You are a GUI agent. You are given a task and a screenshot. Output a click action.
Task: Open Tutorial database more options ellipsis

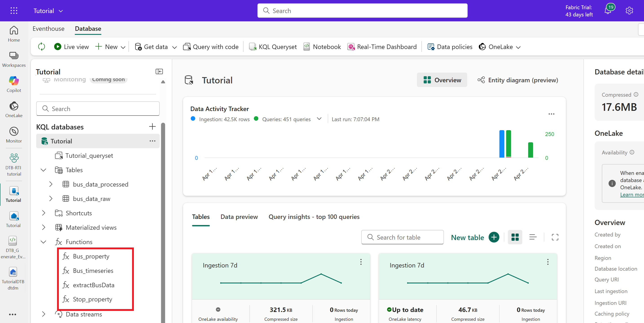(x=152, y=141)
